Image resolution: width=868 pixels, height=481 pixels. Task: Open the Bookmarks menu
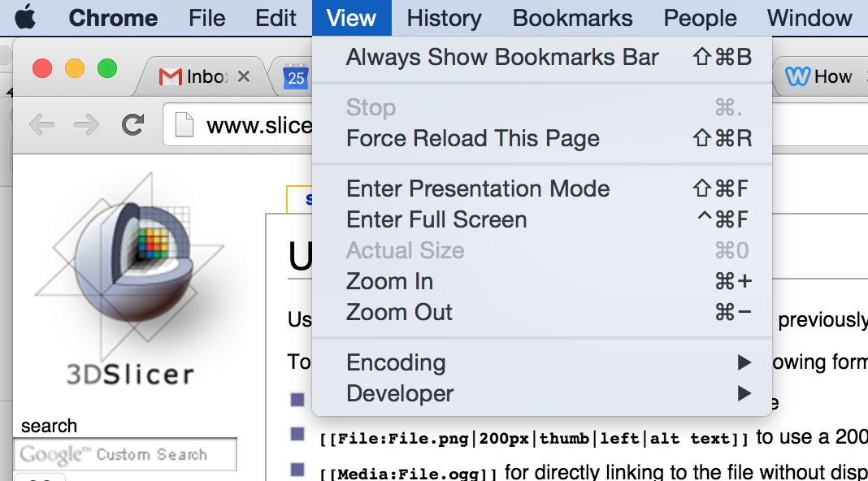click(x=572, y=18)
